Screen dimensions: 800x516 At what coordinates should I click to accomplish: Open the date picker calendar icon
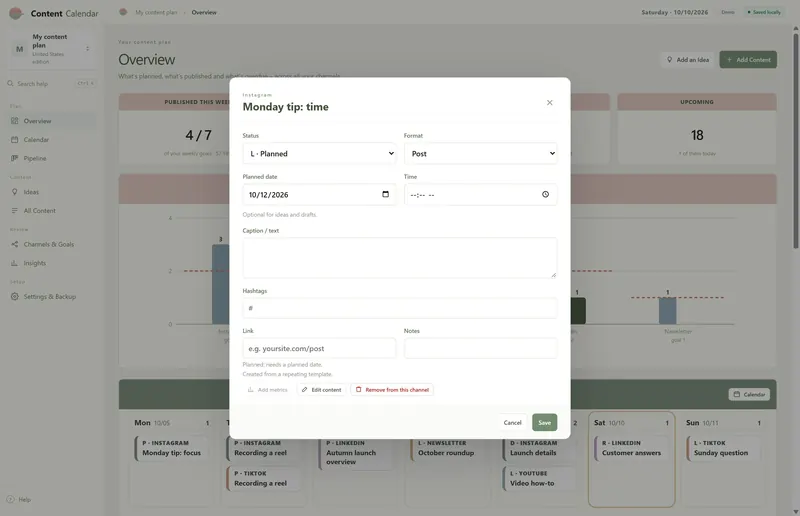click(385, 194)
